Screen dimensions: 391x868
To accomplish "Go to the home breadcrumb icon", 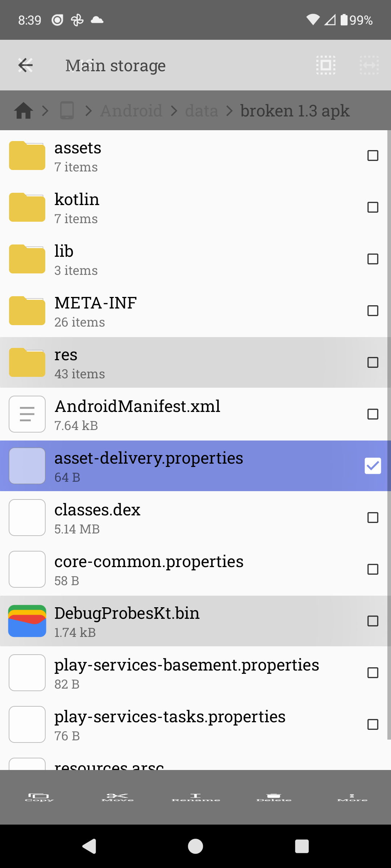I will [x=24, y=111].
